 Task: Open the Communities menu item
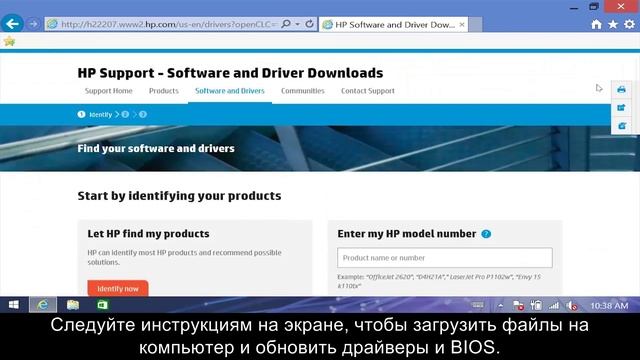(x=302, y=91)
